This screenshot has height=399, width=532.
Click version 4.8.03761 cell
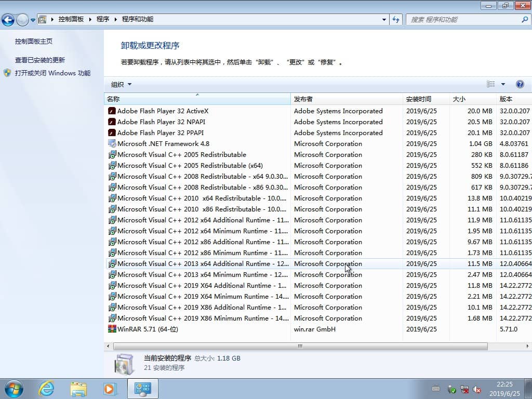[514, 143]
